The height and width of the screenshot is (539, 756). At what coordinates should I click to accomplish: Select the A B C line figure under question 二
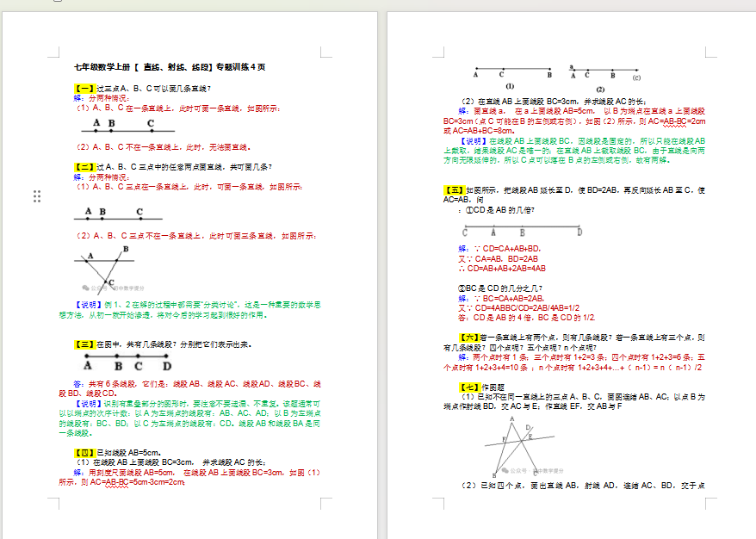[x=118, y=214]
